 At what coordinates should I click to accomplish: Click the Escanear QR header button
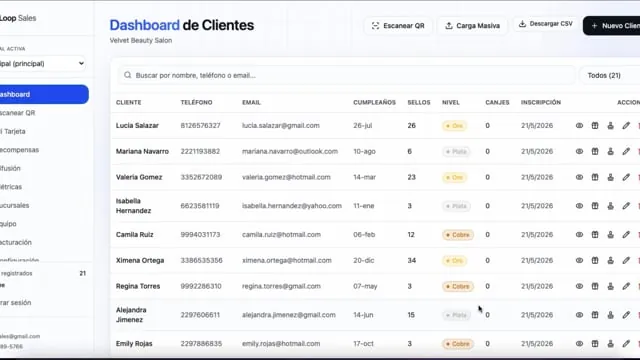pyautogui.click(x=398, y=26)
